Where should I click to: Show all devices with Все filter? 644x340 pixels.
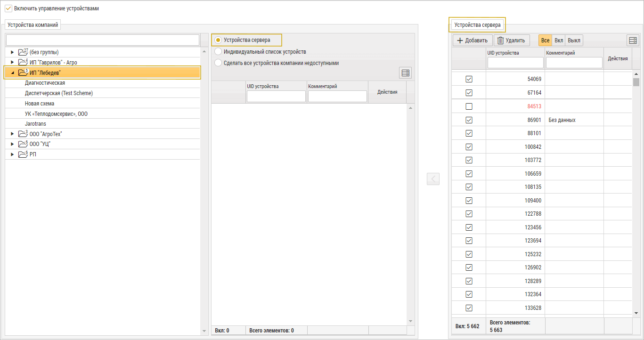point(545,40)
